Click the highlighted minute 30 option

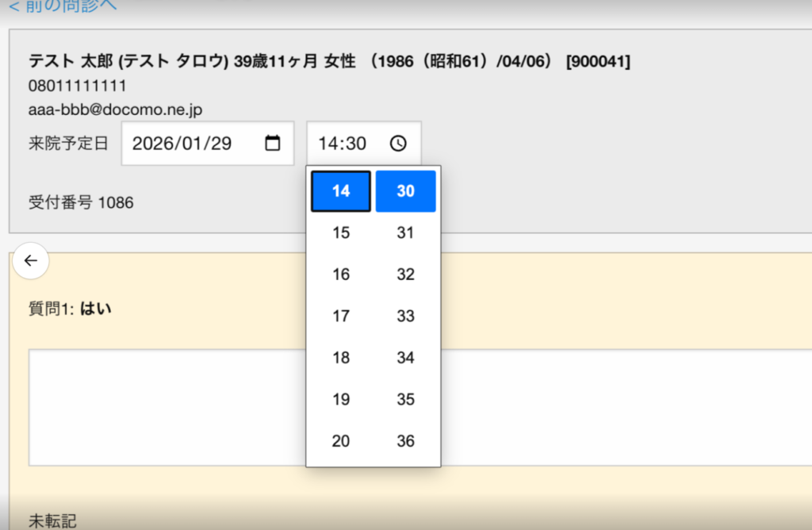point(405,191)
